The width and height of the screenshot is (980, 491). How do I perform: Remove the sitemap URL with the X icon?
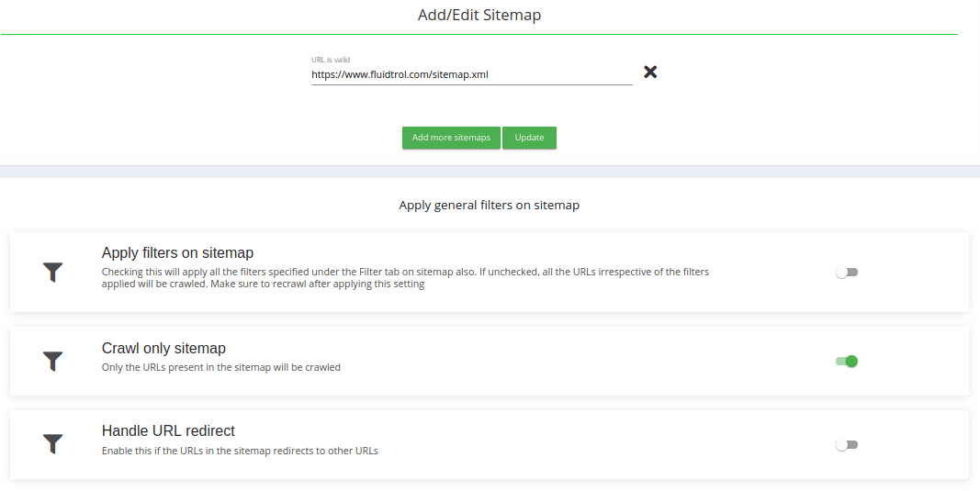point(650,72)
